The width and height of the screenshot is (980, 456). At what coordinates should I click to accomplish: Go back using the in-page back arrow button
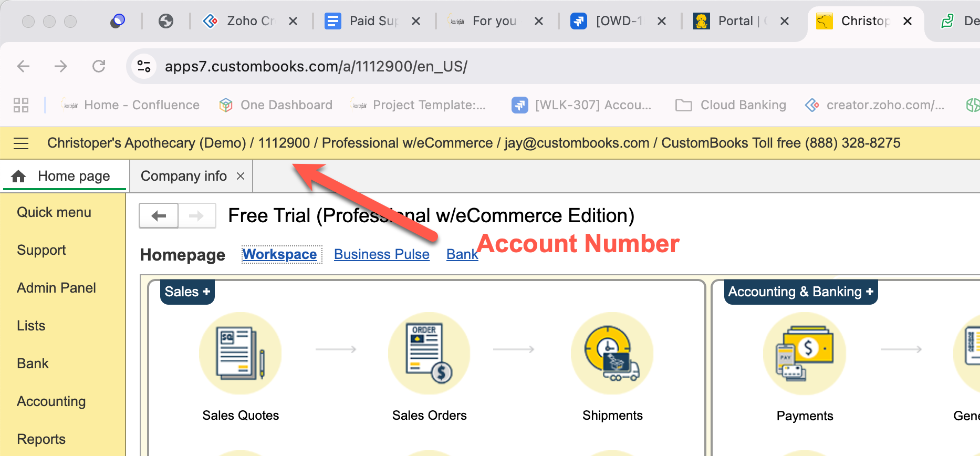pos(159,215)
